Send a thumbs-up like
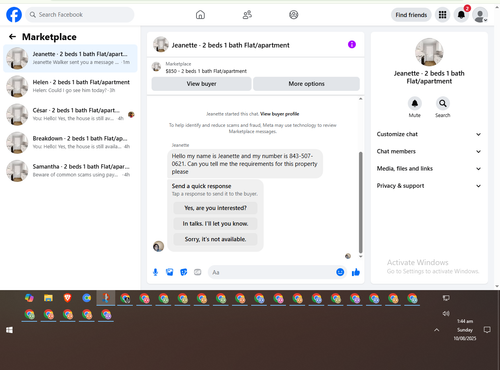 coord(356,272)
